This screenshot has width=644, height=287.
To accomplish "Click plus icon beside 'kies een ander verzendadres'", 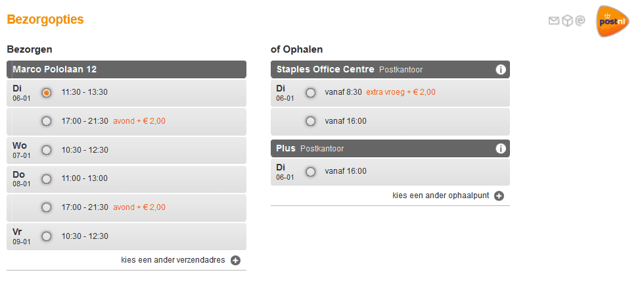I will point(235,260).
